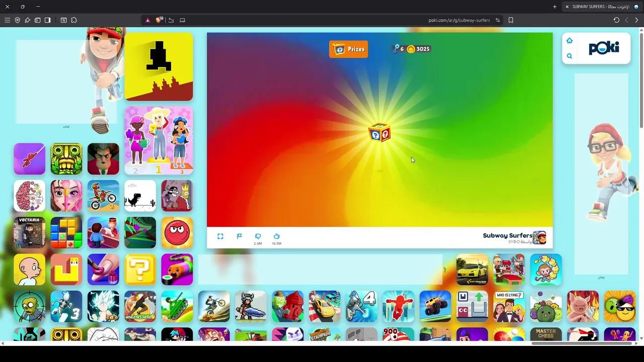Click the page search icon in toolbar
The height and width of the screenshot is (362, 644).
click(63, 20)
